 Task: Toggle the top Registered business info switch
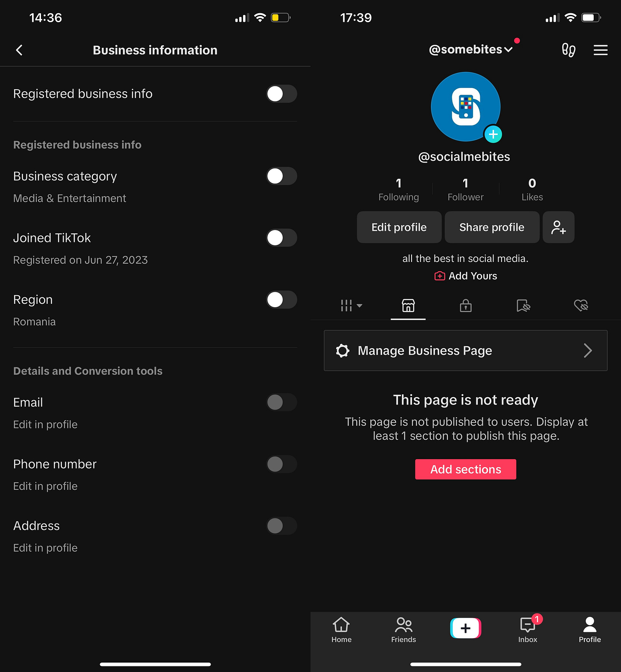tap(281, 94)
